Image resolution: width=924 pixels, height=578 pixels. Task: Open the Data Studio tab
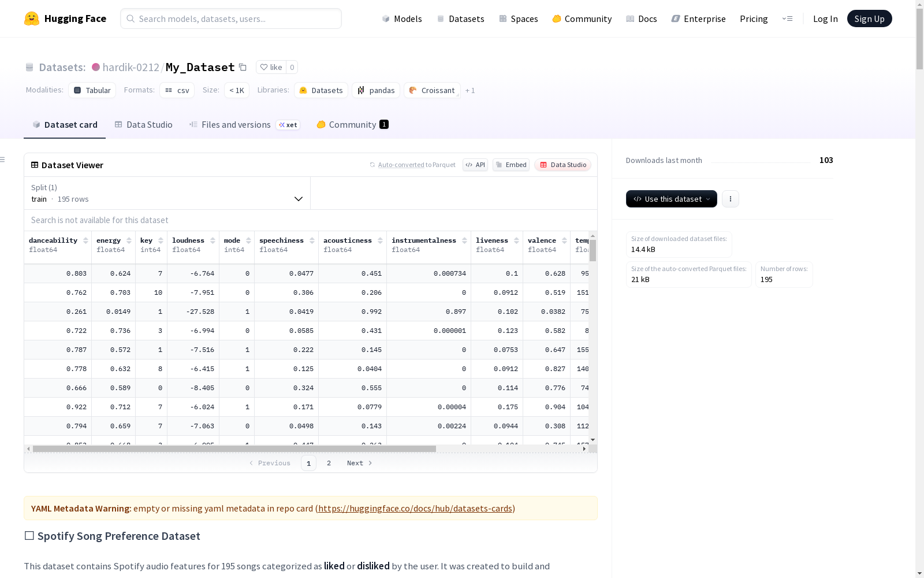click(143, 125)
